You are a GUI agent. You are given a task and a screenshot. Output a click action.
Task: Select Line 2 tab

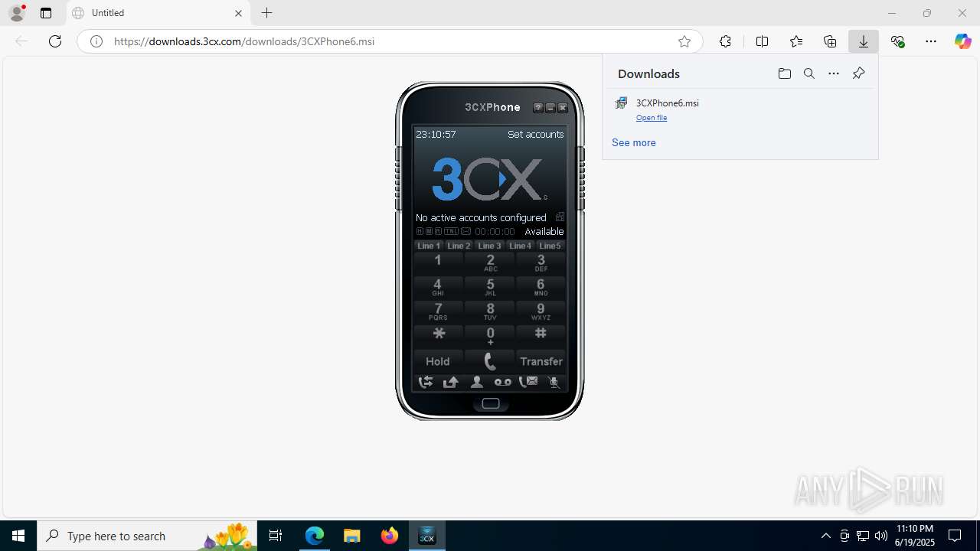pos(459,246)
